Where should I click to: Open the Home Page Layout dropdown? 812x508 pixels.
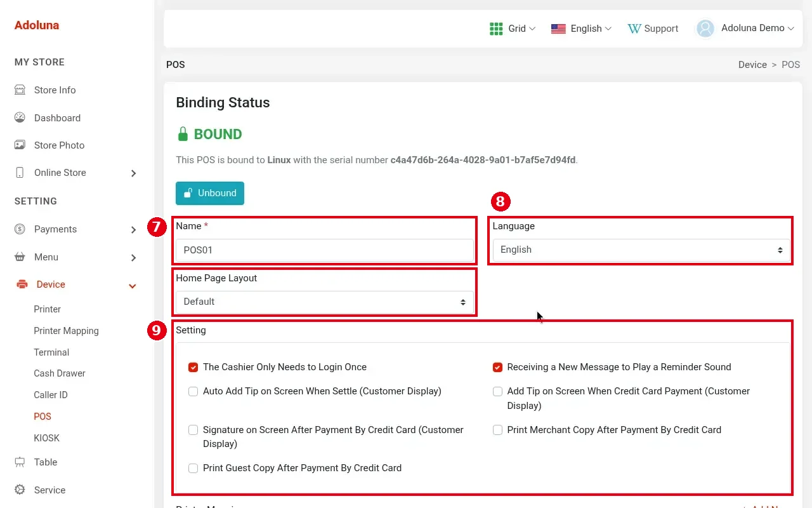pos(325,302)
